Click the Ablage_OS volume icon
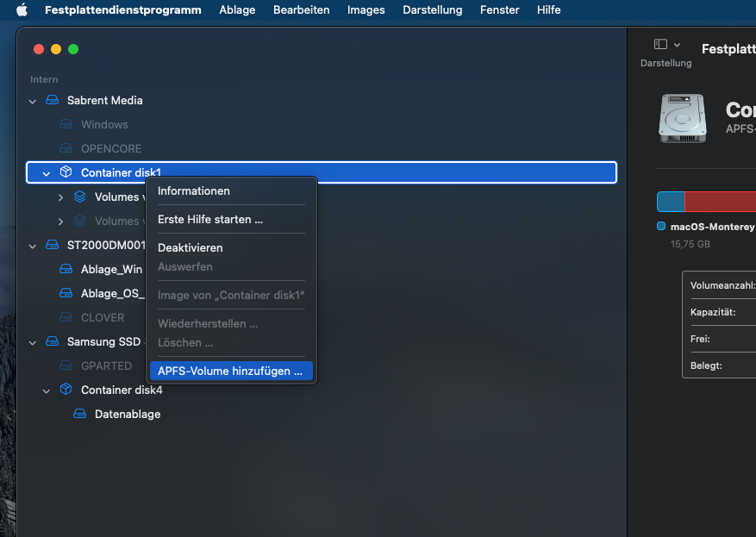 pyautogui.click(x=66, y=293)
